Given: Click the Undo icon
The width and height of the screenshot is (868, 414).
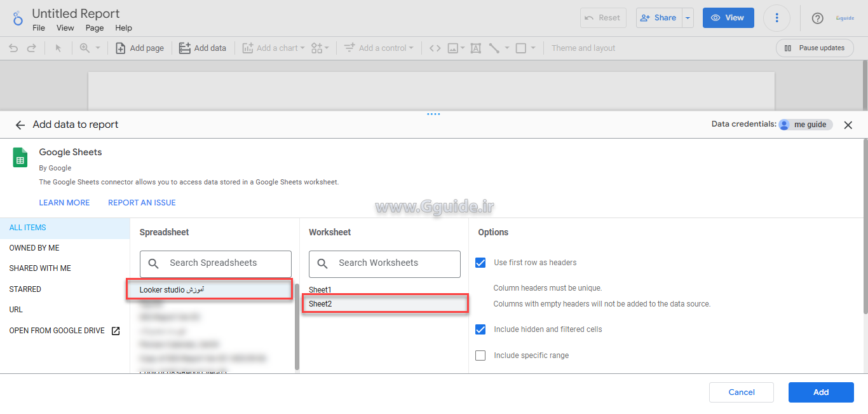Looking at the screenshot, I should pos(13,48).
